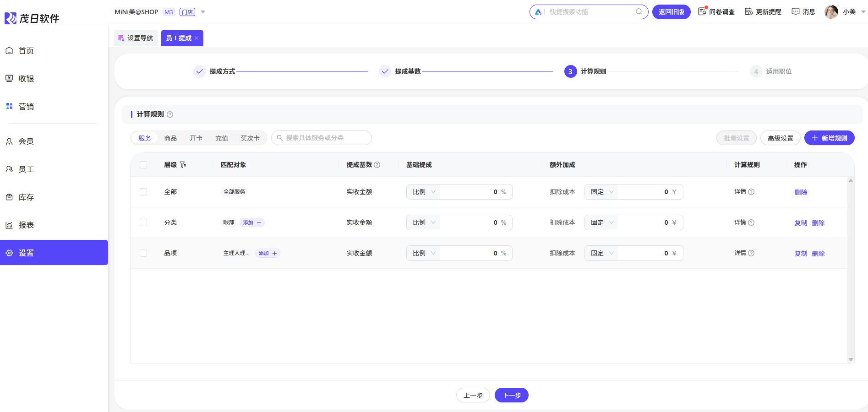Open 比例 dropdown in 全部 row
868x412 pixels.
pos(423,192)
